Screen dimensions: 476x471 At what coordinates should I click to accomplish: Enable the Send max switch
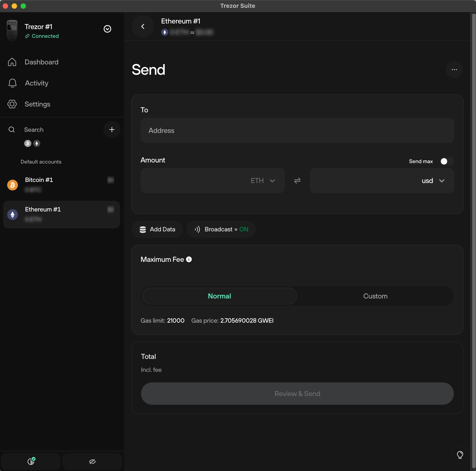point(447,161)
